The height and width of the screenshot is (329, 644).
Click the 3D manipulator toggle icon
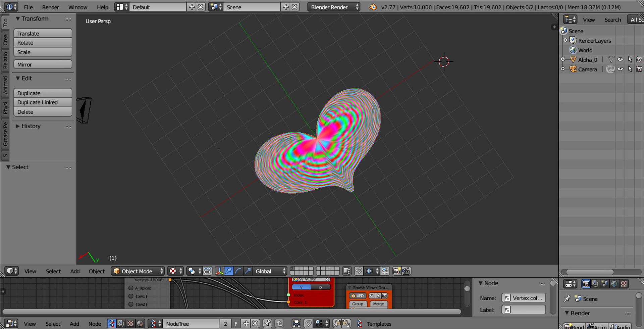pyautogui.click(x=219, y=271)
